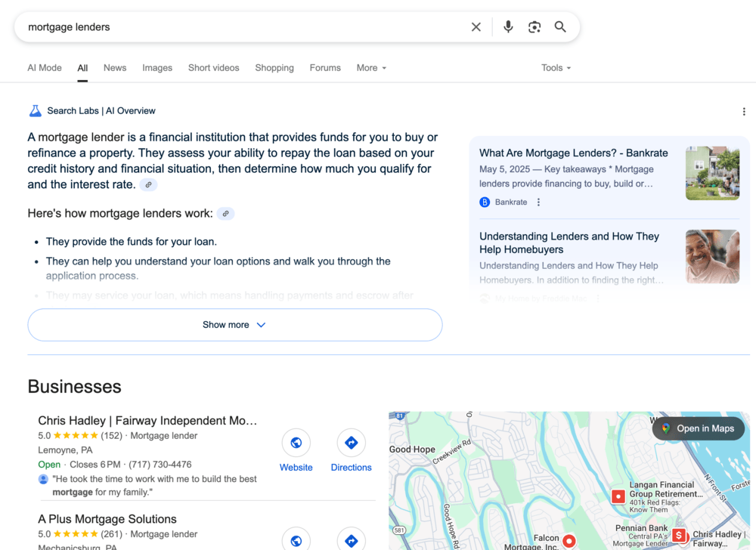Viewport: 756px width, 550px height.
Task: Click smiling man article thumbnail
Action: click(x=712, y=256)
